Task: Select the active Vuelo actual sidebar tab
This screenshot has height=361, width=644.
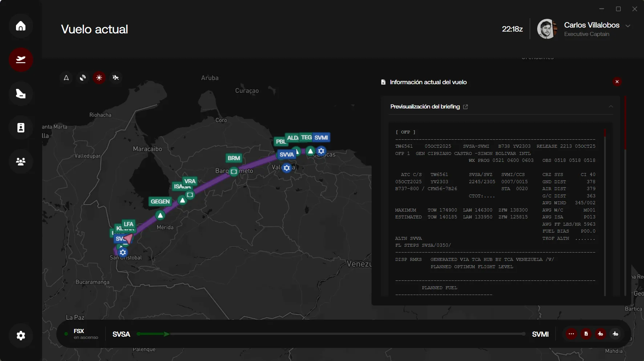Action: click(x=21, y=60)
